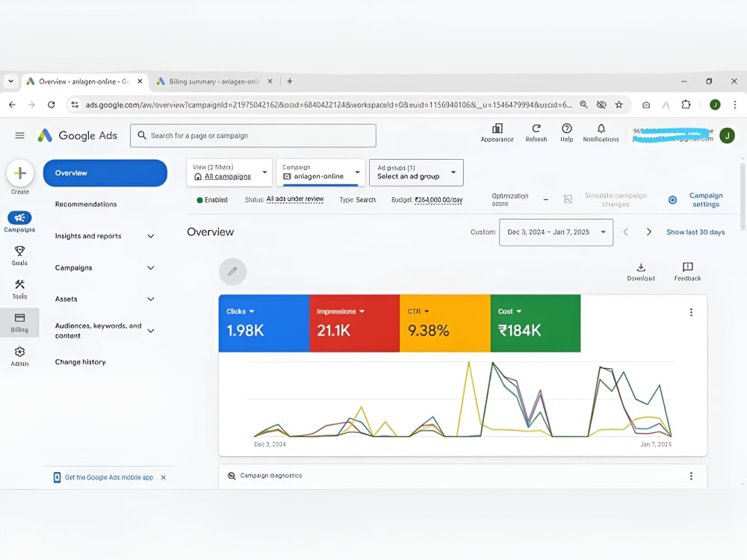The width and height of the screenshot is (747, 560).
Task: Select the Overview menu item
Action: click(105, 173)
